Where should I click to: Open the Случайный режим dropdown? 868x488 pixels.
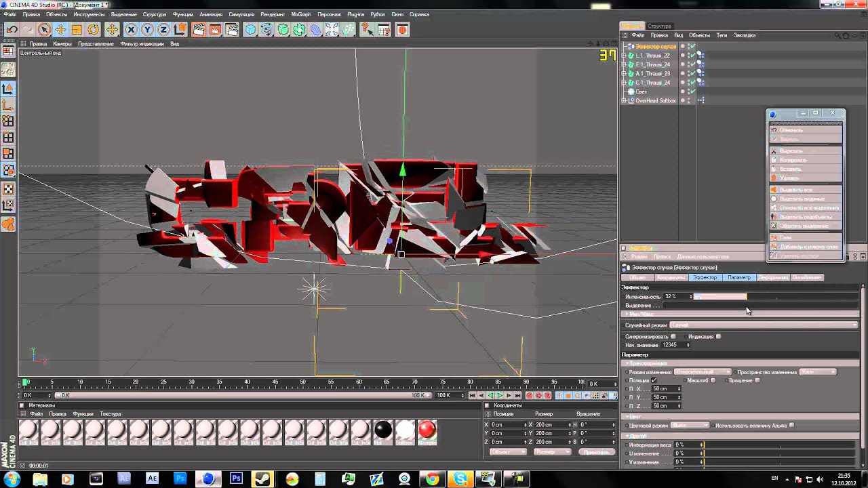(763, 325)
